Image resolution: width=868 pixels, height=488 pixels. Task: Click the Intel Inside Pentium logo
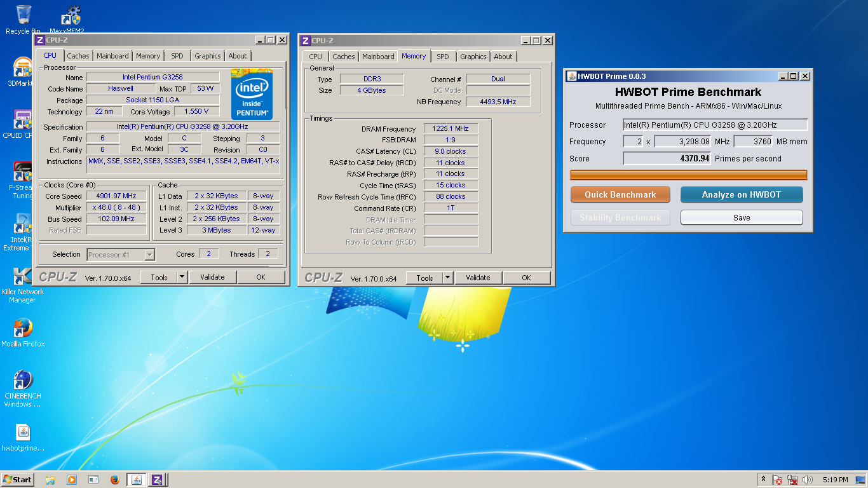(252, 94)
